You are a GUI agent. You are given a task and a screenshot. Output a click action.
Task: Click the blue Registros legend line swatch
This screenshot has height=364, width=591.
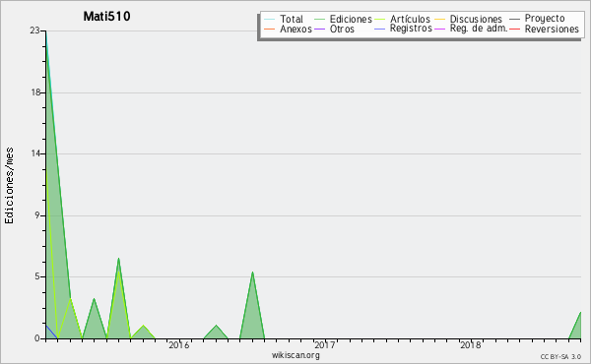coord(379,29)
